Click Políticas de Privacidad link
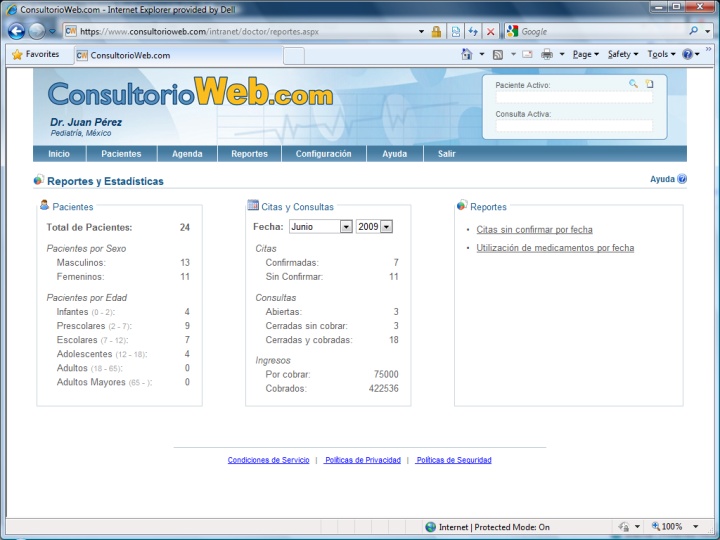 pos(362,460)
